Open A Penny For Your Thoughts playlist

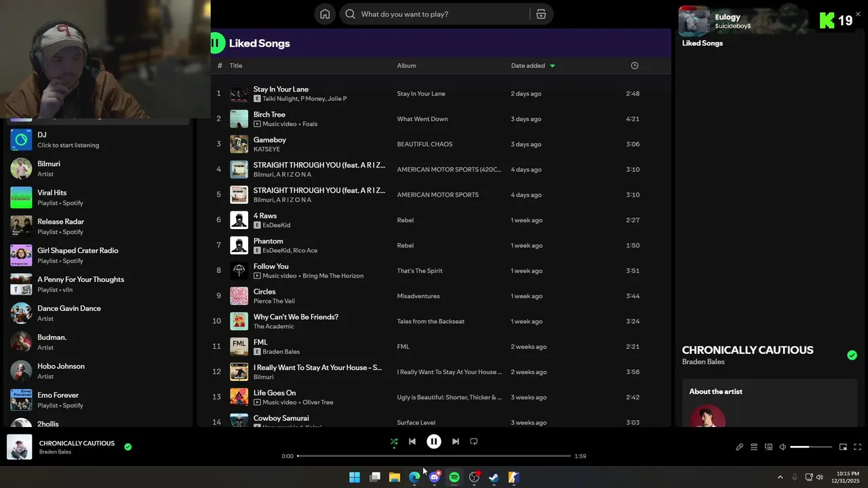pyautogui.click(x=98, y=284)
